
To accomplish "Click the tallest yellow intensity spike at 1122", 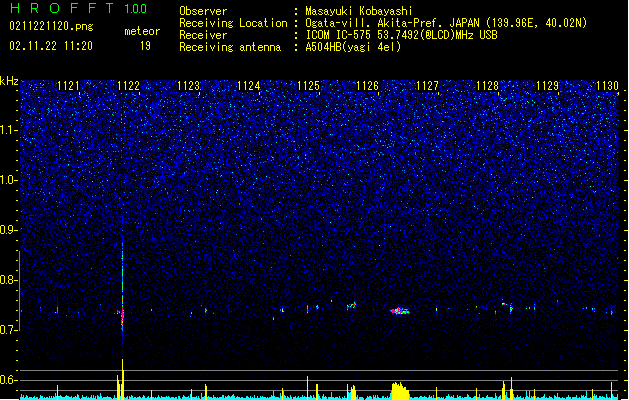I will point(122,379).
